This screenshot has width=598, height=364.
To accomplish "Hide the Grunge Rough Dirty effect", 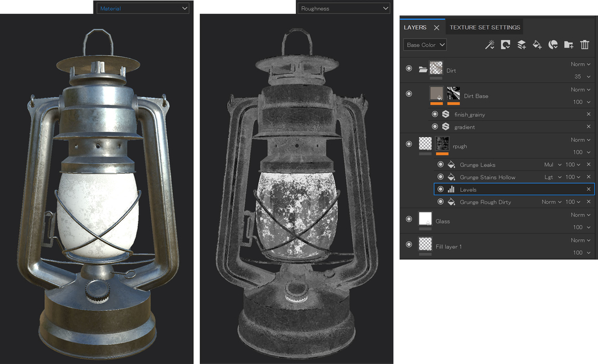I will click(x=440, y=202).
